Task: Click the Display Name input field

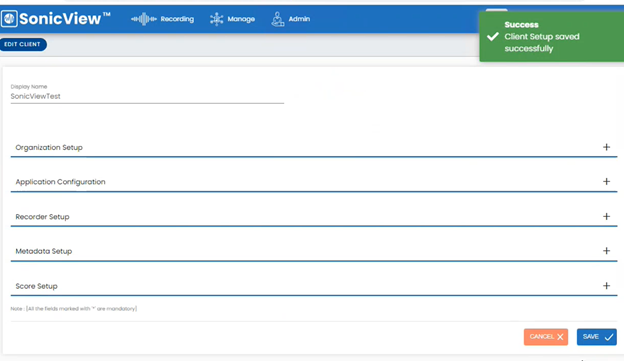Action: click(x=147, y=96)
